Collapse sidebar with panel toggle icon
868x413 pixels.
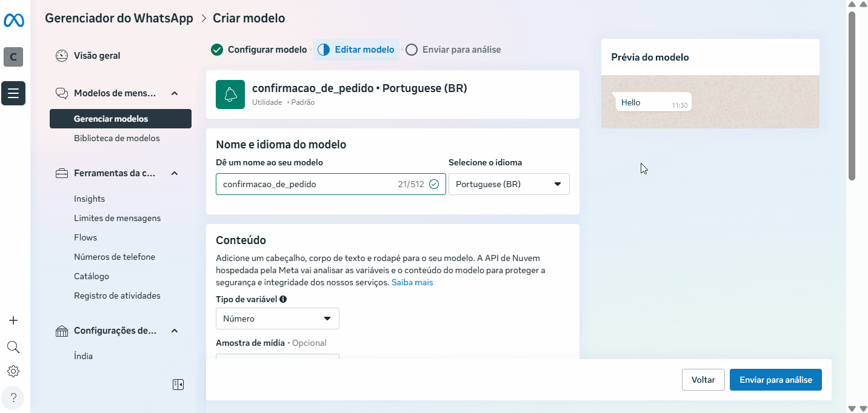point(178,385)
